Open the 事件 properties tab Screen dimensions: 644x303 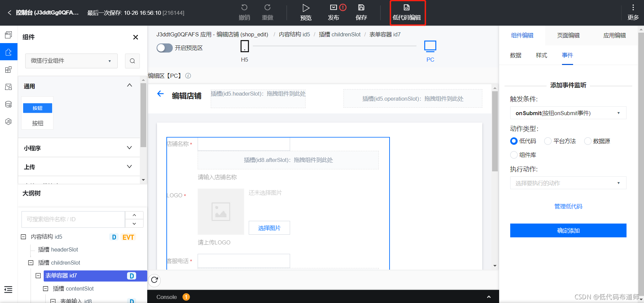567,55
